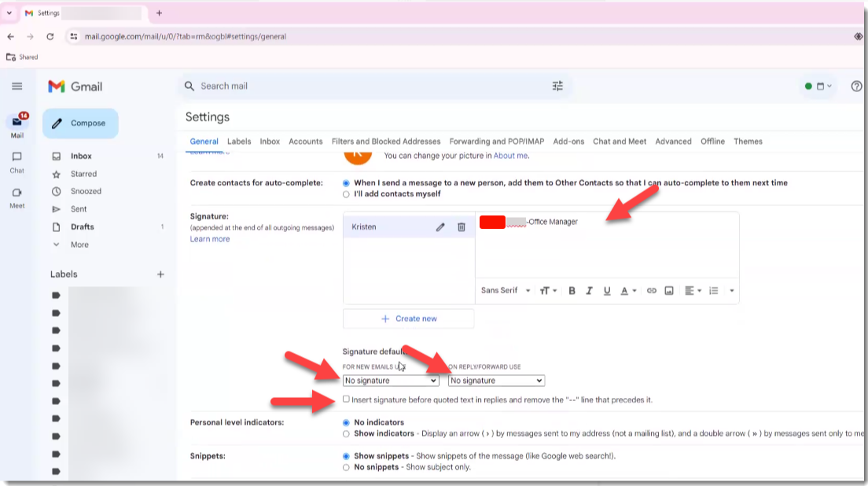The image size is (868, 486).
Task: Insert an image in the signature
Action: [669, 291]
